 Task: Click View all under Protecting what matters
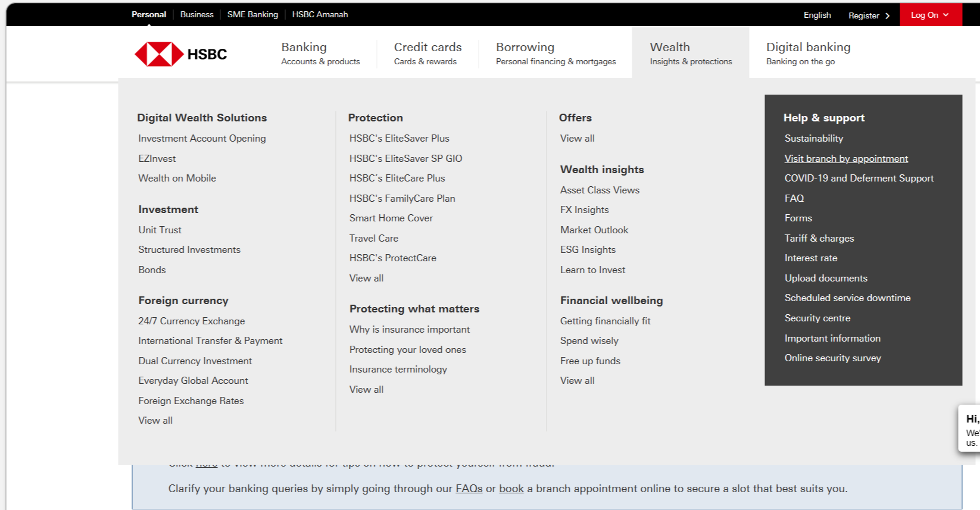(366, 389)
